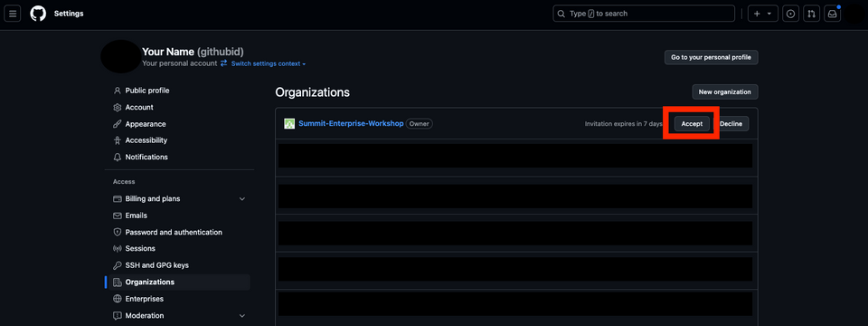The image size is (868, 326).
Task: Click the accessibility figure icon
Action: [117, 140]
